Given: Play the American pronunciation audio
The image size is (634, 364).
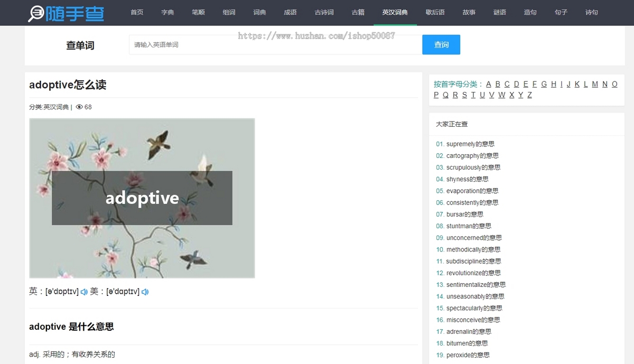Looking at the screenshot, I should pyautogui.click(x=145, y=292).
